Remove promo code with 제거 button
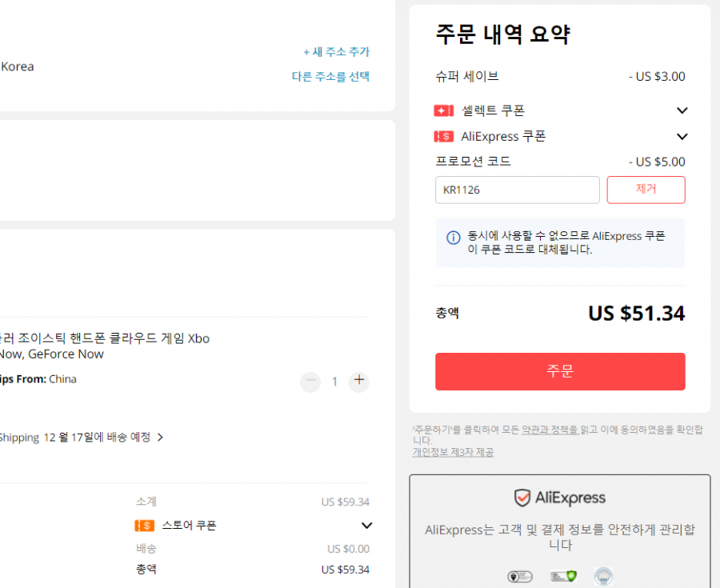The image size is (720, 588). pyautogui.click(x=646, y=190)
